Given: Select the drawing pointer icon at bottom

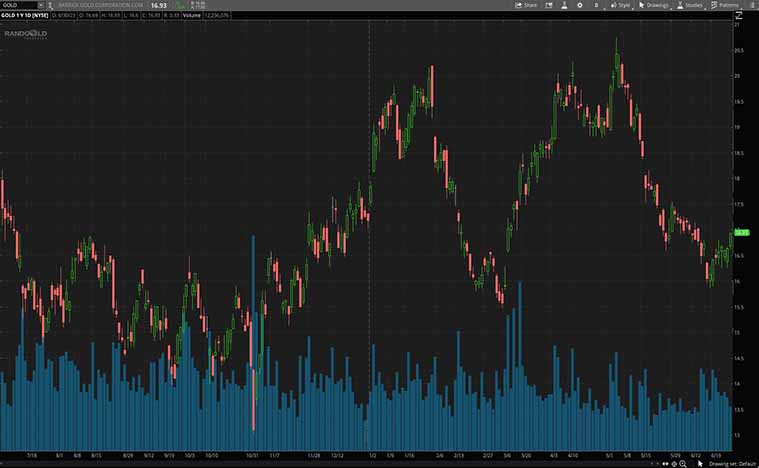Looking at the screenshot, I should pyautogui.click(x=701, y=463).
